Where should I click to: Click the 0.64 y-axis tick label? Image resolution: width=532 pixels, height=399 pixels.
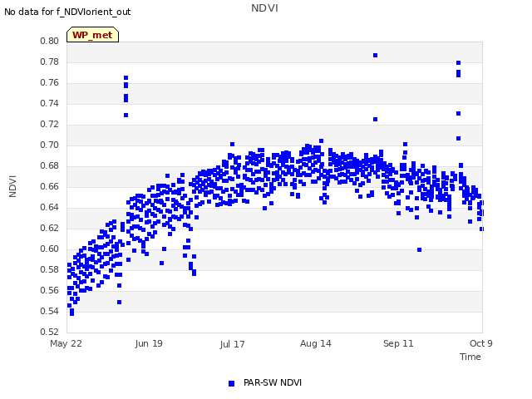[x=50, y=207]
